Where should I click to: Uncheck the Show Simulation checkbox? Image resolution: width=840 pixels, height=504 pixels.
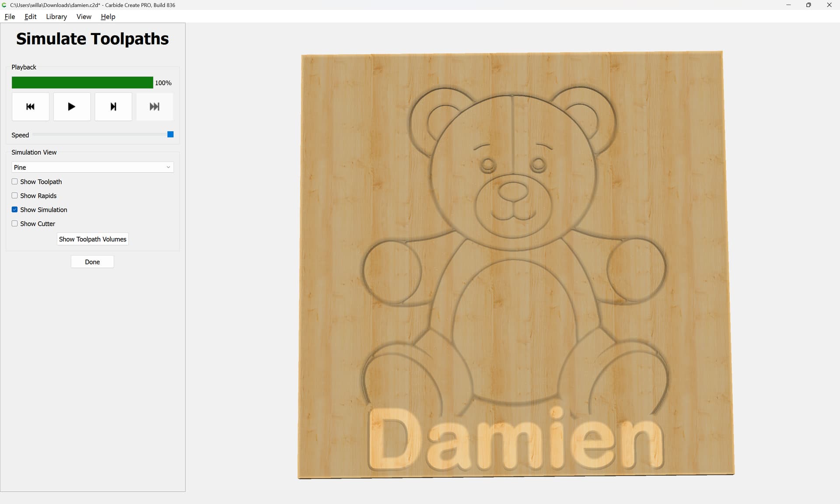[x=15, y=210]
